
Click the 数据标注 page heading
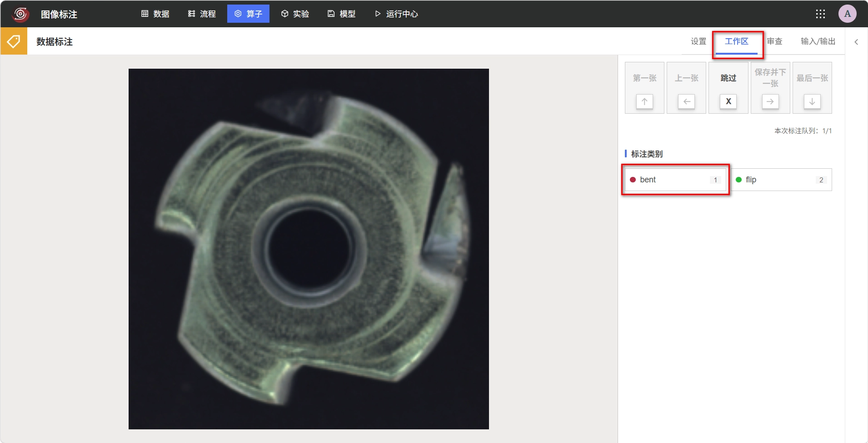(x=55, y=41)
